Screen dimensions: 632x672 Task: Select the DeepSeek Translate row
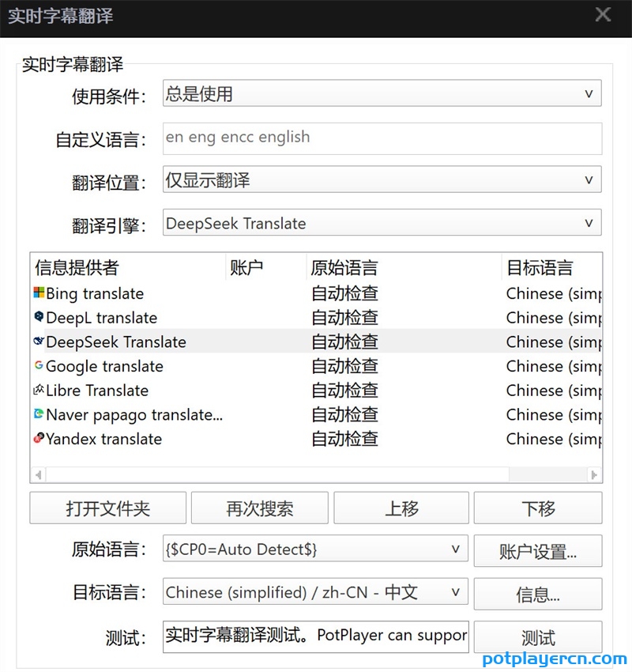[317, 342]
